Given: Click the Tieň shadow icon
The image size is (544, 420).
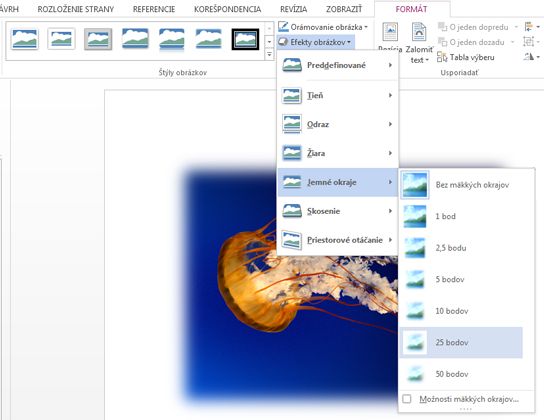Looking at the screenshot, I should 292,95.
